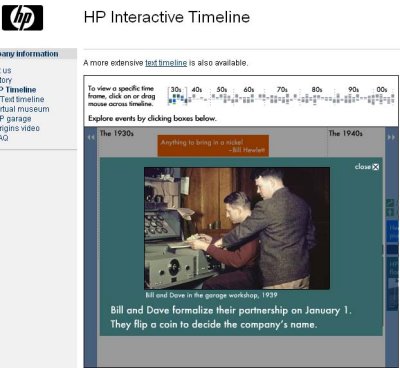The width and height of the screenshot is (400, 368).
Task: Open History sidebar link
Action: [6, 80]
